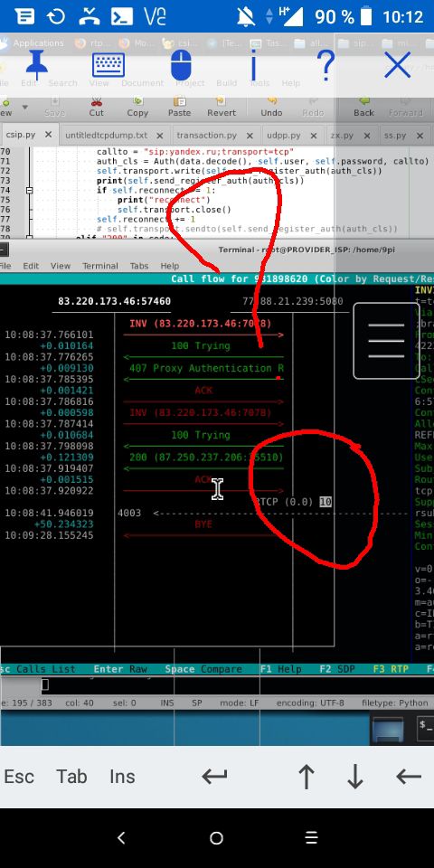Click 'Space Compare' in sngrep footer

203,669
